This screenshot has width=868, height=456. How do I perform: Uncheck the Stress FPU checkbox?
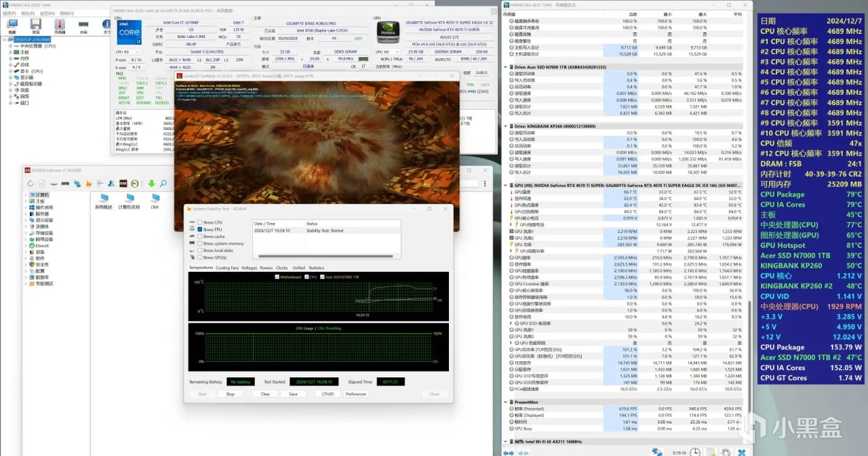click(199, 229)
